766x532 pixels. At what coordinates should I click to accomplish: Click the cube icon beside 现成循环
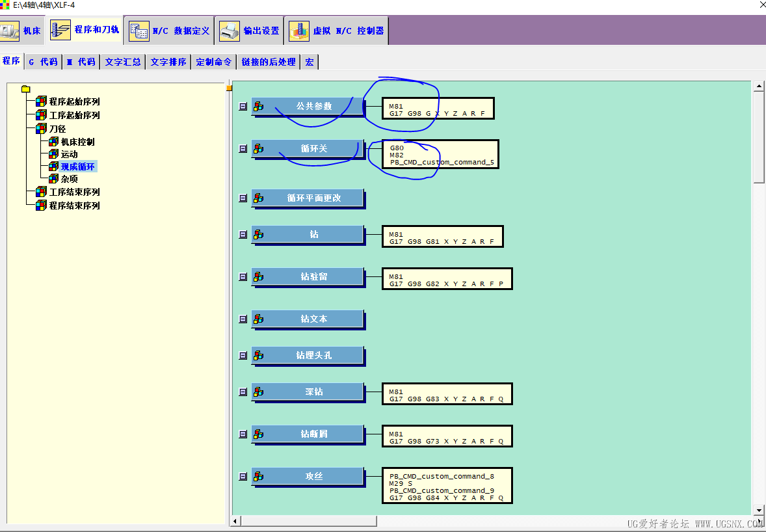(54, 166)
